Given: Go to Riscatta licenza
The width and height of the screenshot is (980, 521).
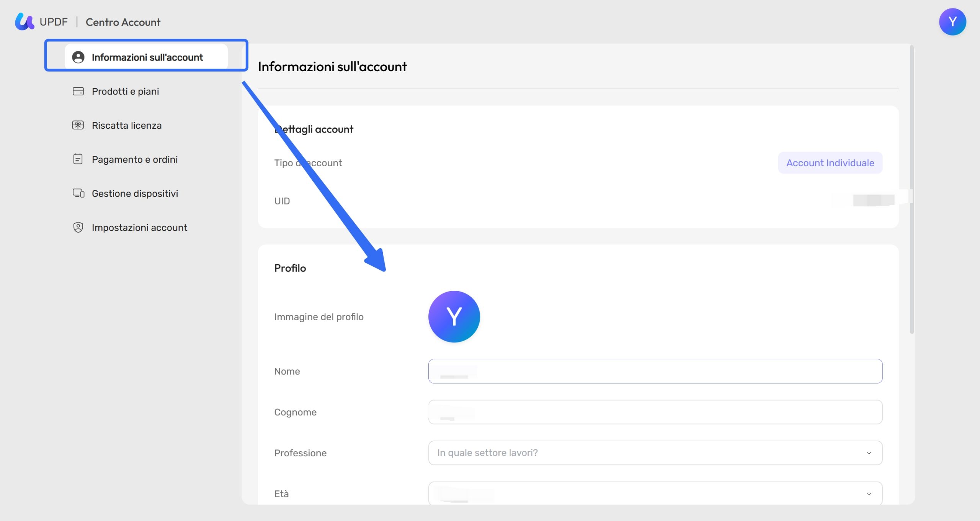Looking at the screenshot, I should click(x=127, y=125).
